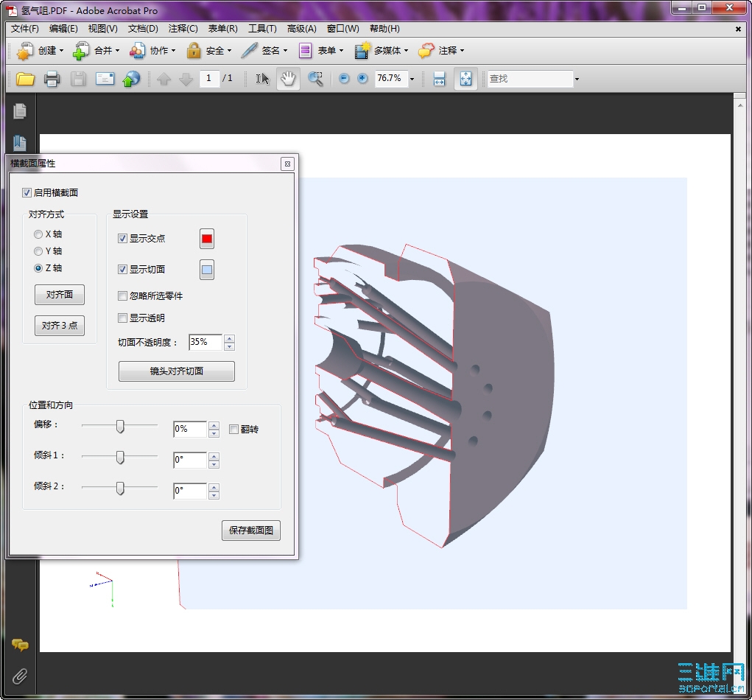Open the 工具(T) menu
Viewport: 752px width, 700px height.
(x=262, y=29)
